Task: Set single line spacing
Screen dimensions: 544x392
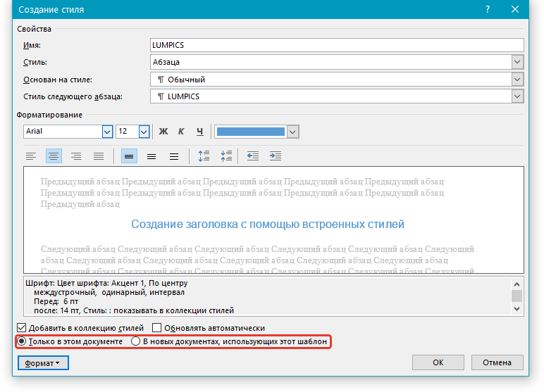Action: coord(129,156)
